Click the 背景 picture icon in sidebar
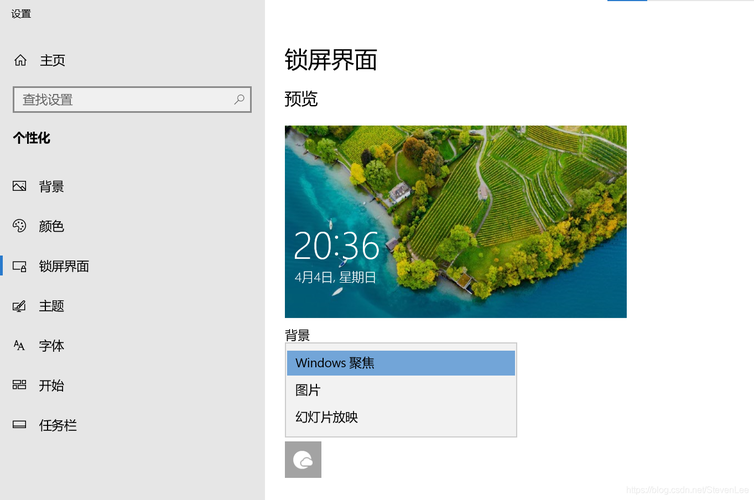This screenshot has height=500, width=754. pos(19,186)
